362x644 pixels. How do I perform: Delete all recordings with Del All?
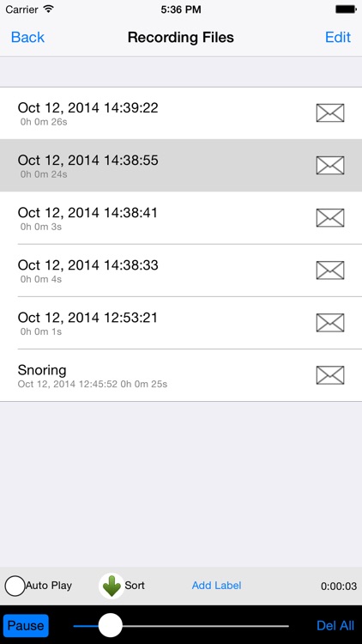coord(335,625)
